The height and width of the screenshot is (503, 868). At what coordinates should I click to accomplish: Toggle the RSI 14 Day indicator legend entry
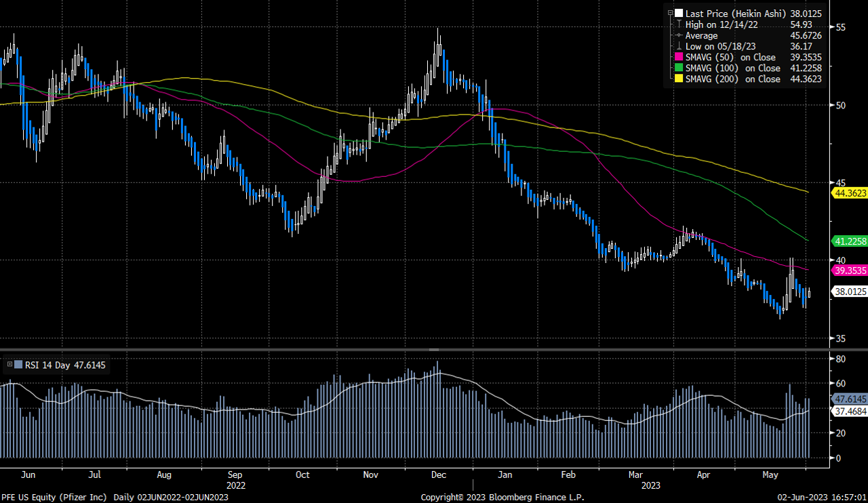click(58, 365)
